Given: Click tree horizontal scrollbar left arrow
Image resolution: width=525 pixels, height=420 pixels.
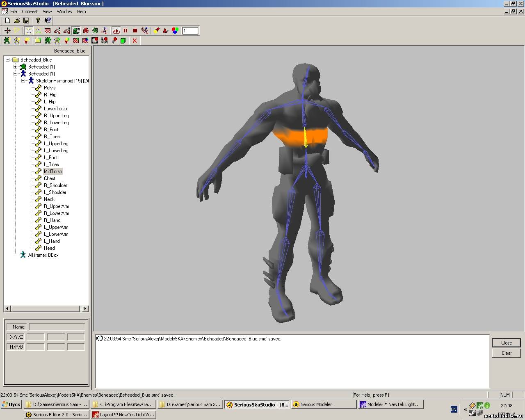Looking at the screenshot, I should pyautogui.click(x=7, y=309).
